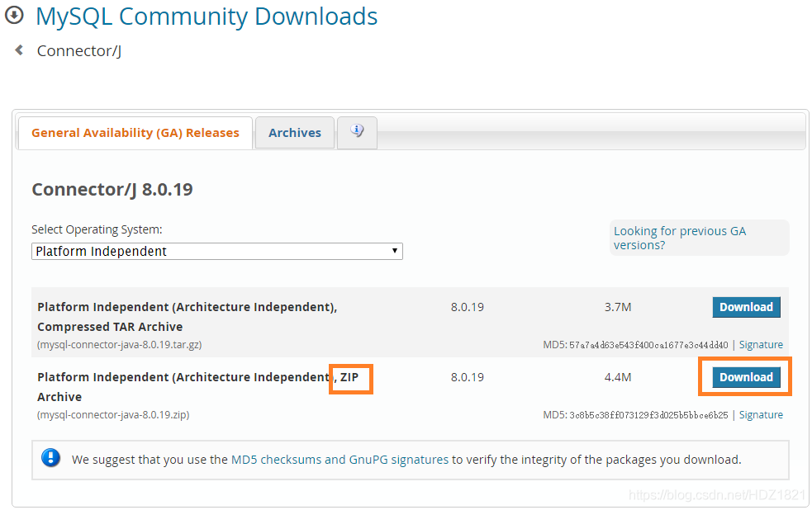Image resolution: width=812 pixels, height=510 pixels.
Task: Click the mysql-connector-java-8.0.19.zip filename
Action: point(113,415)
